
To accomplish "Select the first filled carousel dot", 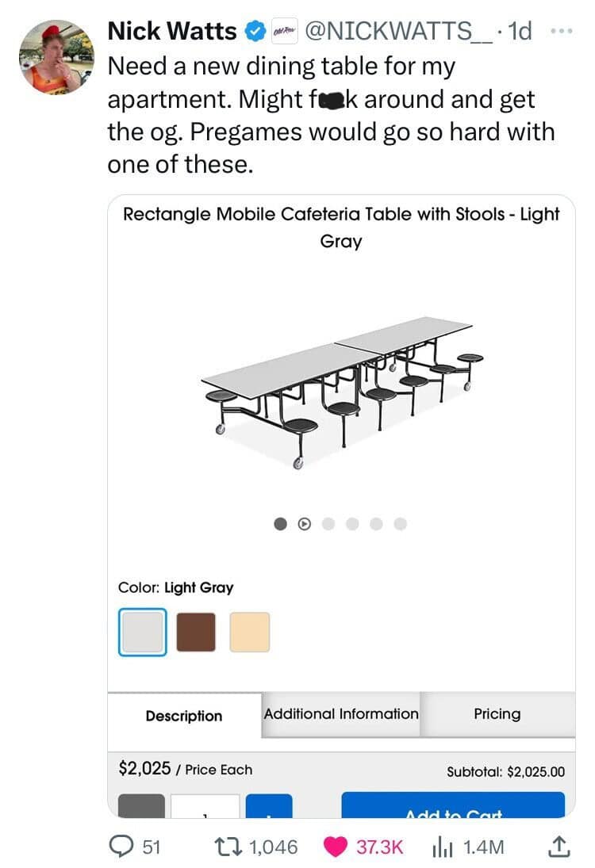I will tap(280, 524).
